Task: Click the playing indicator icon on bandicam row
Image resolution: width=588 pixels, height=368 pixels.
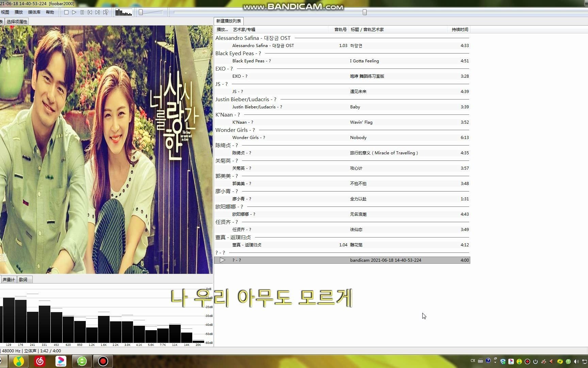Action: click(x=222, y=260)
